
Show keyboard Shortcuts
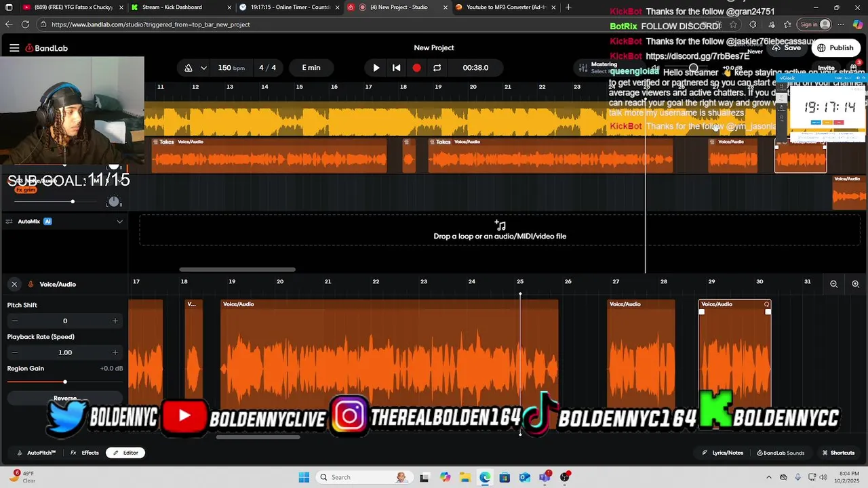tap(838, 453)
